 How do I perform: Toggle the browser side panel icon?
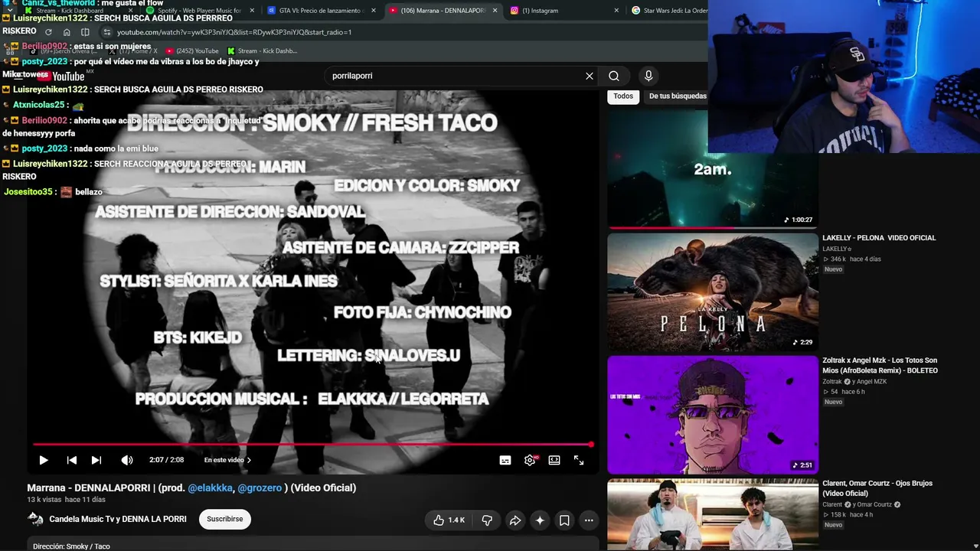85,32
